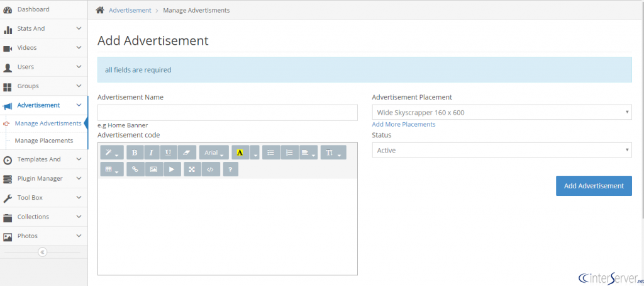
Task: Insert a video via play icon
Action: [x=172, y=169]
